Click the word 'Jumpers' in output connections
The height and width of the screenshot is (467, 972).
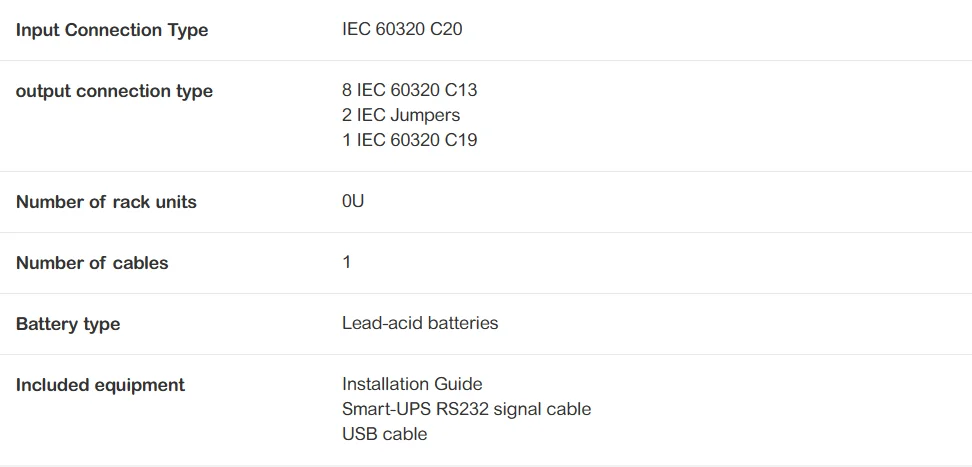425,115
